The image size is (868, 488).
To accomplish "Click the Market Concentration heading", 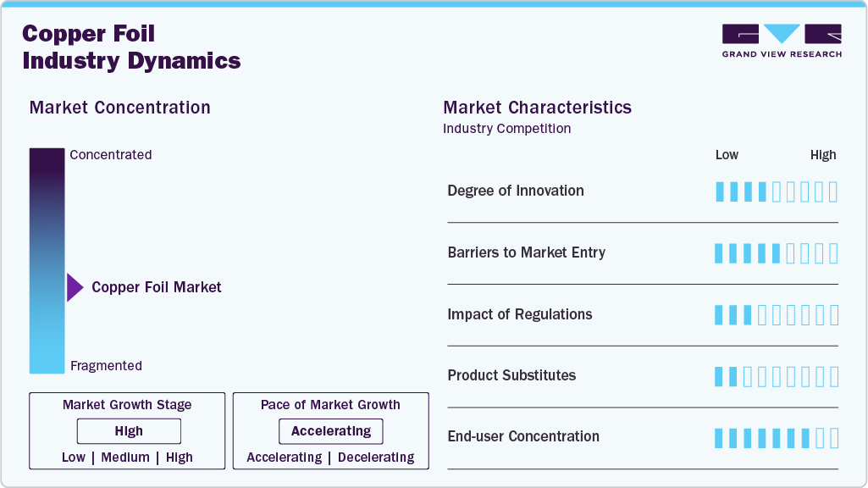I will click(119, 108).
